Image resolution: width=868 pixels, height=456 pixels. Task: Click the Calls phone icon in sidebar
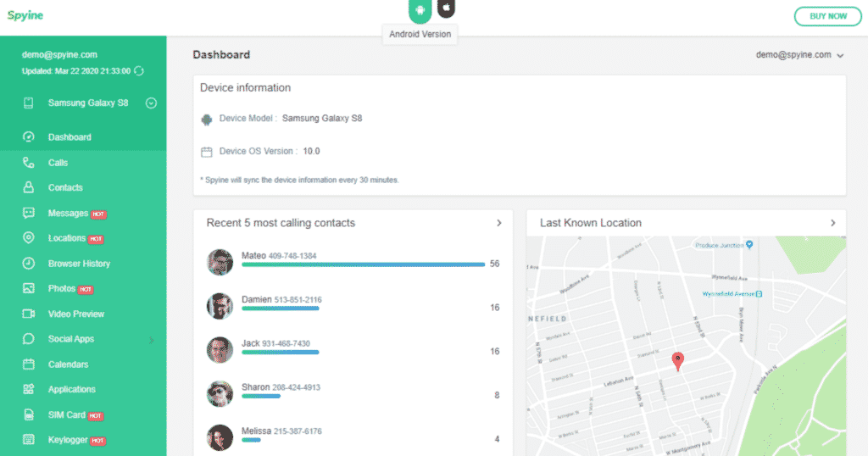pyautogui.click(x=29, y=163)
